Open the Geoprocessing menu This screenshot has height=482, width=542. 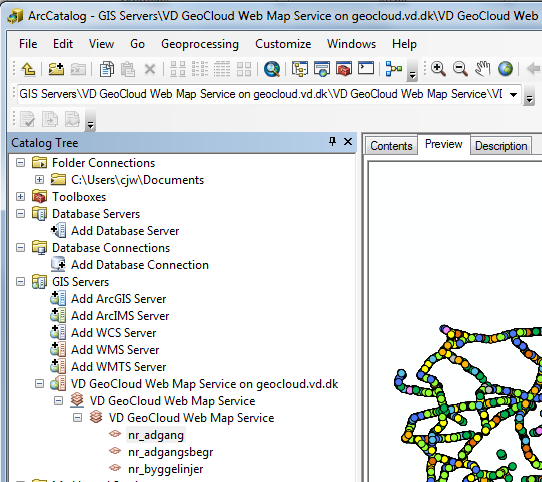[200, 44]
